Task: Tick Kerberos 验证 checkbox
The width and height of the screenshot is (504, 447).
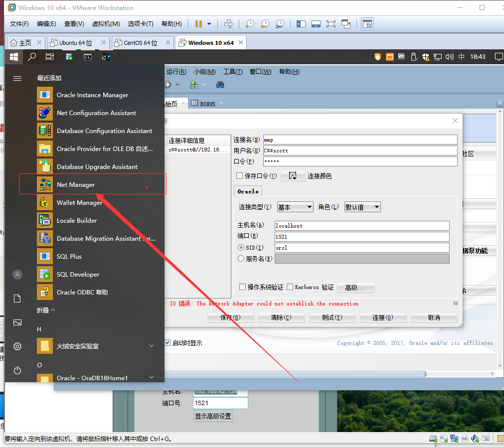Action: coord(290,287)
